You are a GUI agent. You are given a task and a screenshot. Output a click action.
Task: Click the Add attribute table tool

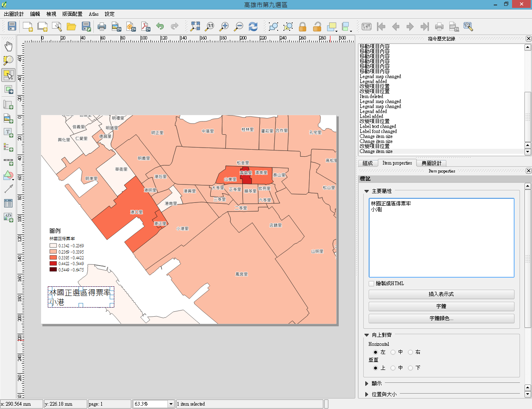tap(8, 203)
